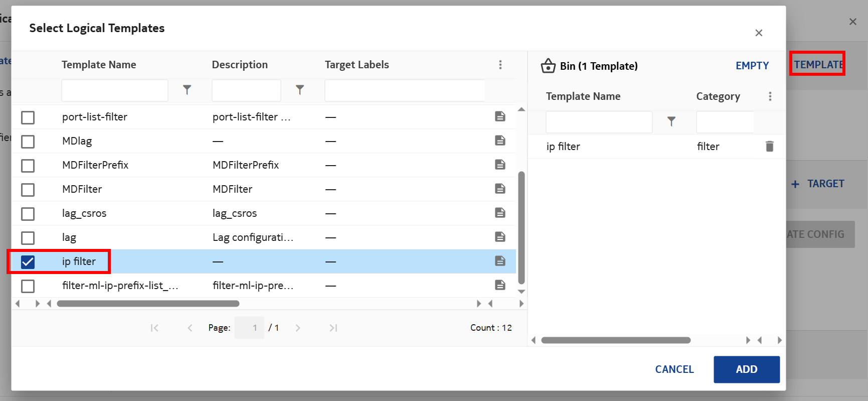Sort by Template Name column header
This screenshot has width=868, height=401.
[x=99, y=65]
